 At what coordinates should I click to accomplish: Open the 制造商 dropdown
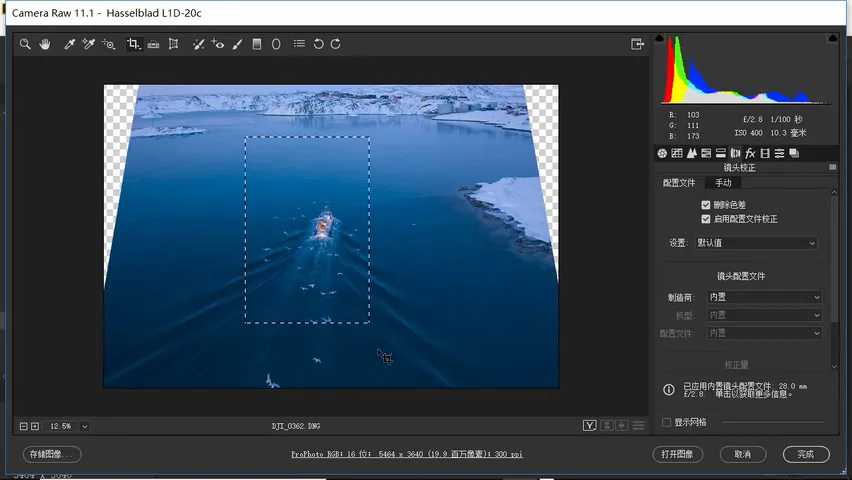(765, 297)
